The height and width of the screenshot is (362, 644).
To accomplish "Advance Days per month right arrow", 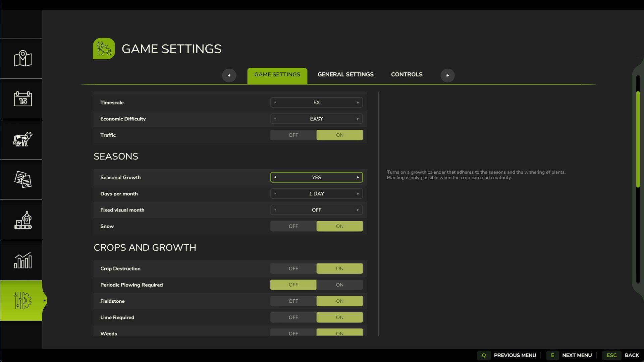I will (x=358, y=194).
